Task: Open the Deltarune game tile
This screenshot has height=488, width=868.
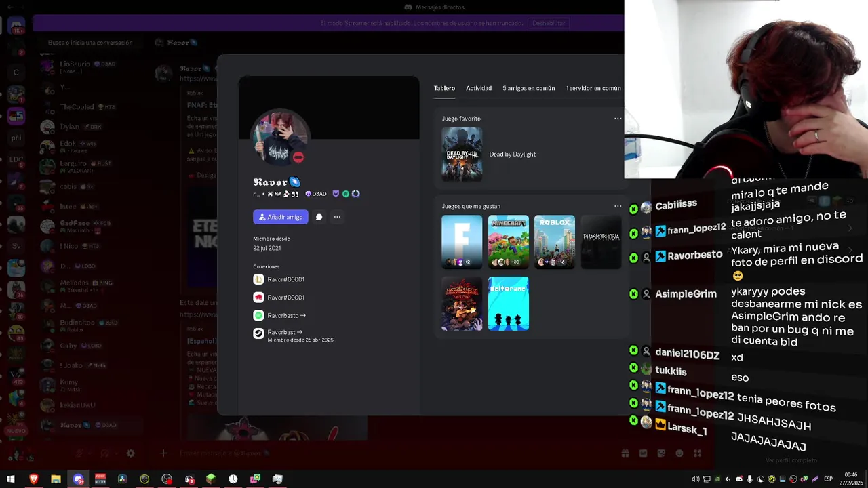Action: pos(508,304)
